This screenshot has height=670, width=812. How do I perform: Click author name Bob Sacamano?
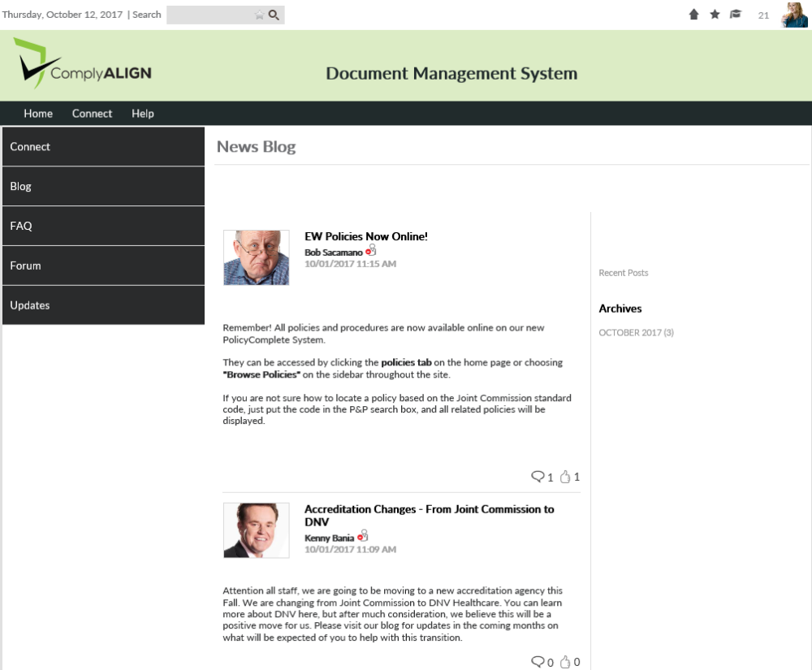[334, 253]
